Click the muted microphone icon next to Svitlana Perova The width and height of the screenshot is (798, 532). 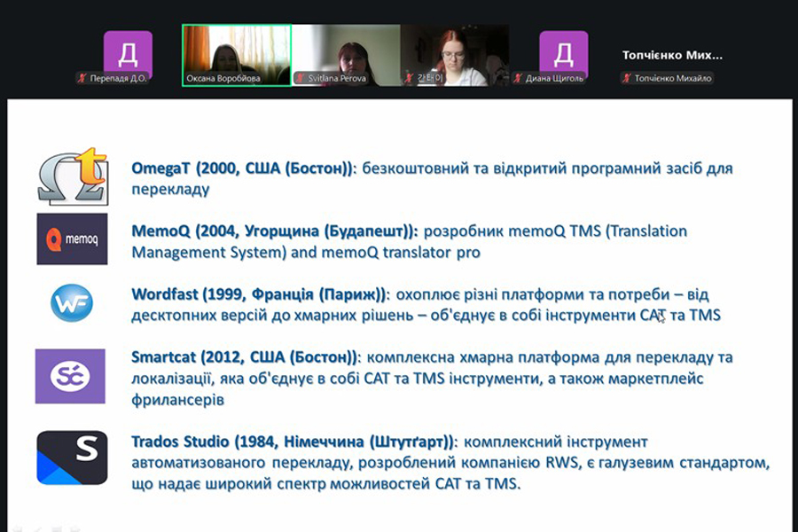(300, 78)
